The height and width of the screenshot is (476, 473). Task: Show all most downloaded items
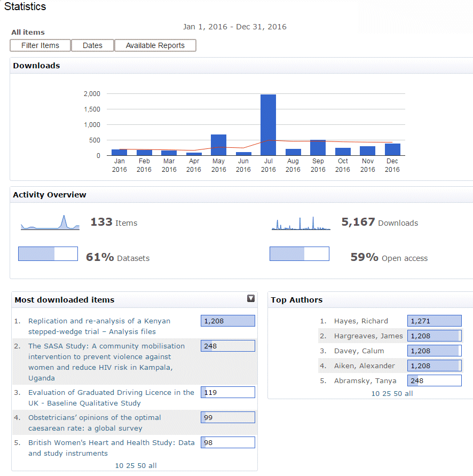pos(153,465)
